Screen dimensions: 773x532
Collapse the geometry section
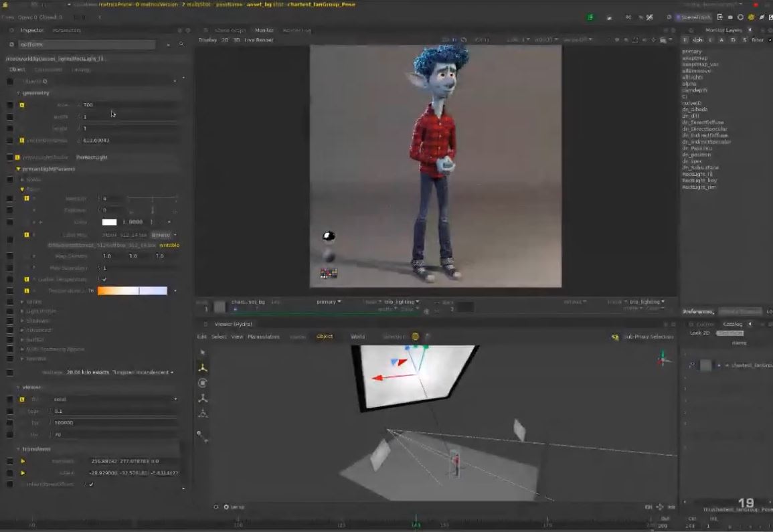(x=18, y=93)
